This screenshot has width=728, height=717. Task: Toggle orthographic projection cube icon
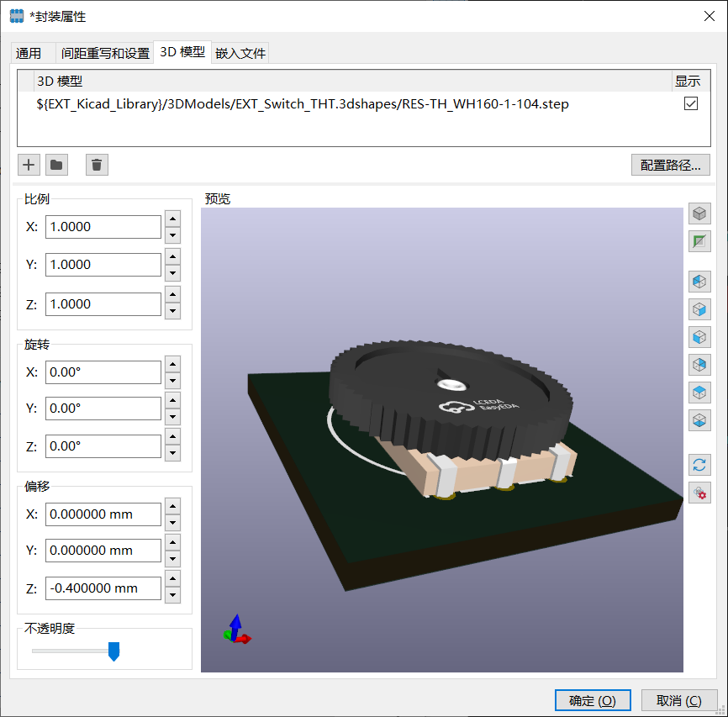click(699, 214)
